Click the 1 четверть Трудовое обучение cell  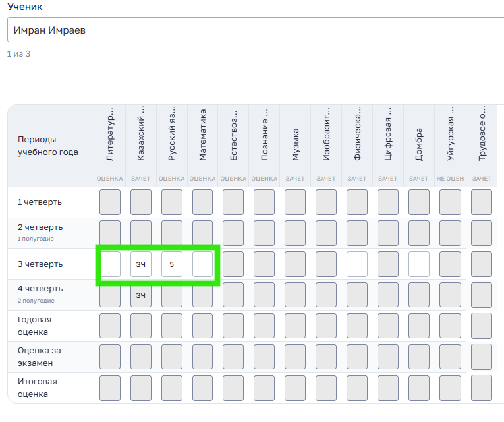click(481, 202)
